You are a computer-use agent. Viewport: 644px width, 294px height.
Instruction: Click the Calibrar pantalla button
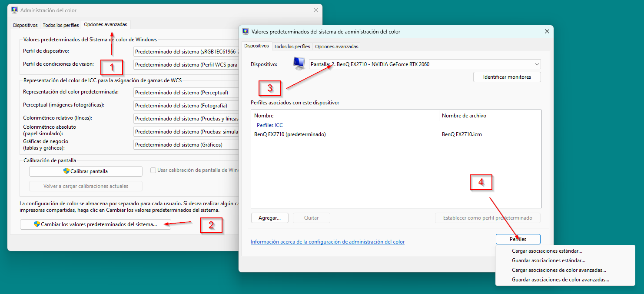86,171
